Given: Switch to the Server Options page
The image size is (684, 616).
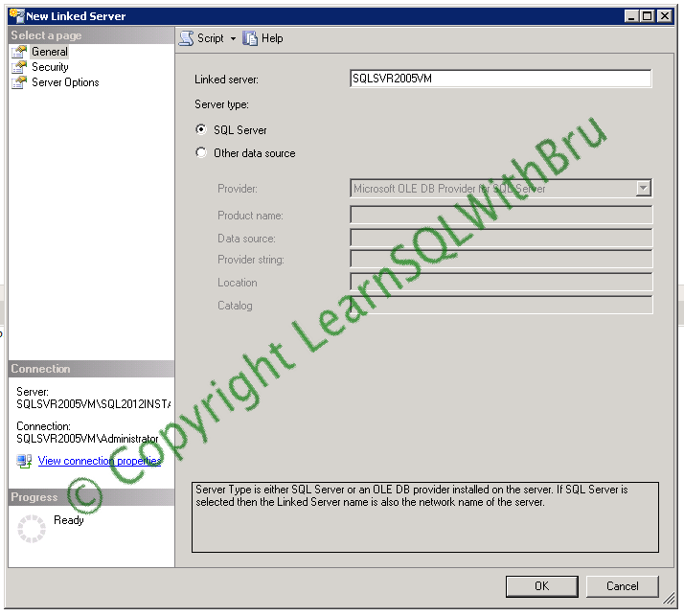Looking at the screenshot, I should pos(65,82).
